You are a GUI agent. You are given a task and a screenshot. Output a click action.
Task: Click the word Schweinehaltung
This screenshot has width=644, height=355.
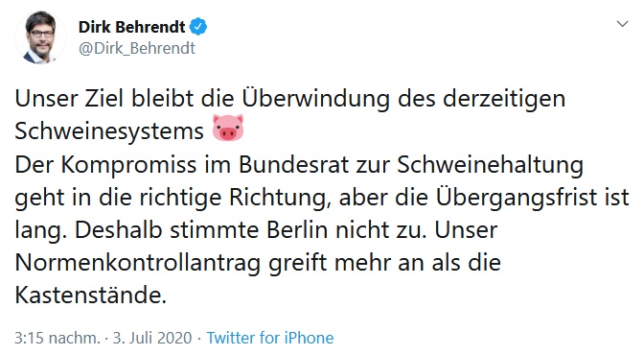pyautogui.click(x=490, y=165)
